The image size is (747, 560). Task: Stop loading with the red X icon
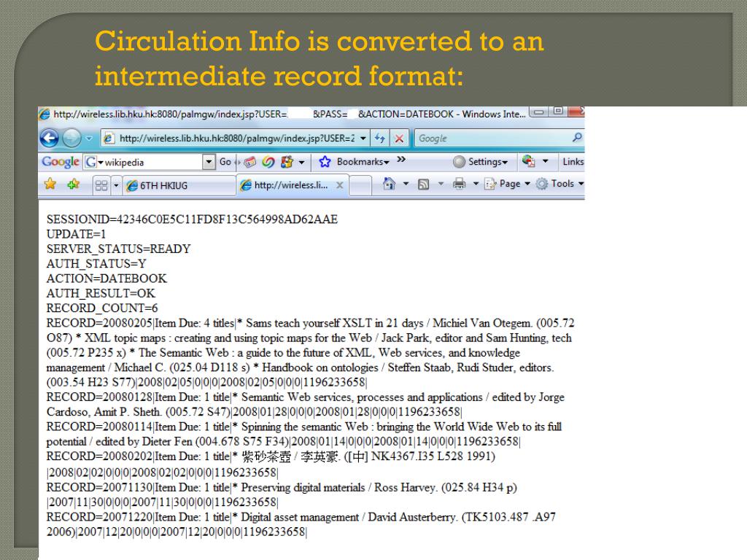[x=399, y=138]
